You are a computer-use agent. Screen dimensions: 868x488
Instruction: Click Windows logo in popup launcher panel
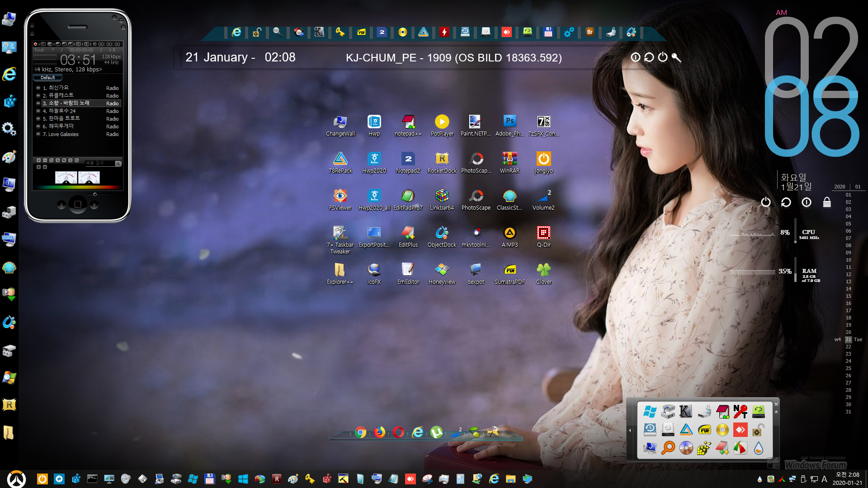point(650,411)
